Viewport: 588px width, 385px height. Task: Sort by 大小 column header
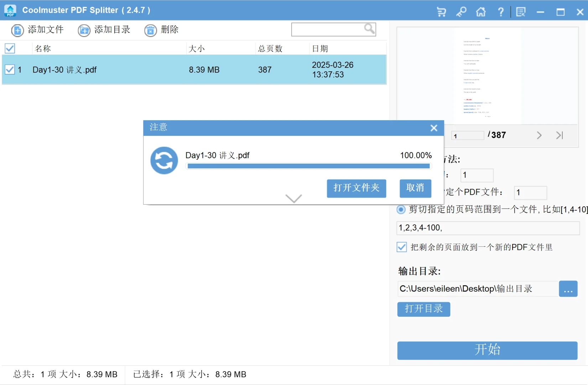(x=197, y=48)
